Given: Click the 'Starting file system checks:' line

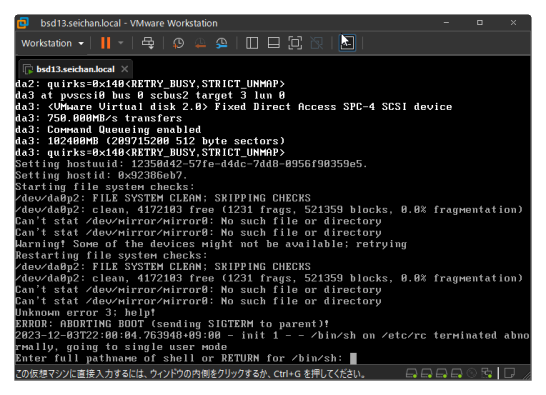Looking at the screenshot, I should (105, 187).
